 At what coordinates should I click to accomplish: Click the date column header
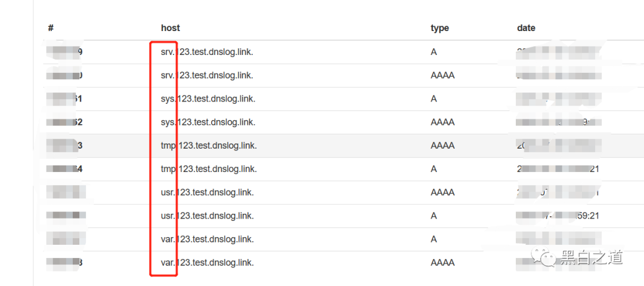526,27
